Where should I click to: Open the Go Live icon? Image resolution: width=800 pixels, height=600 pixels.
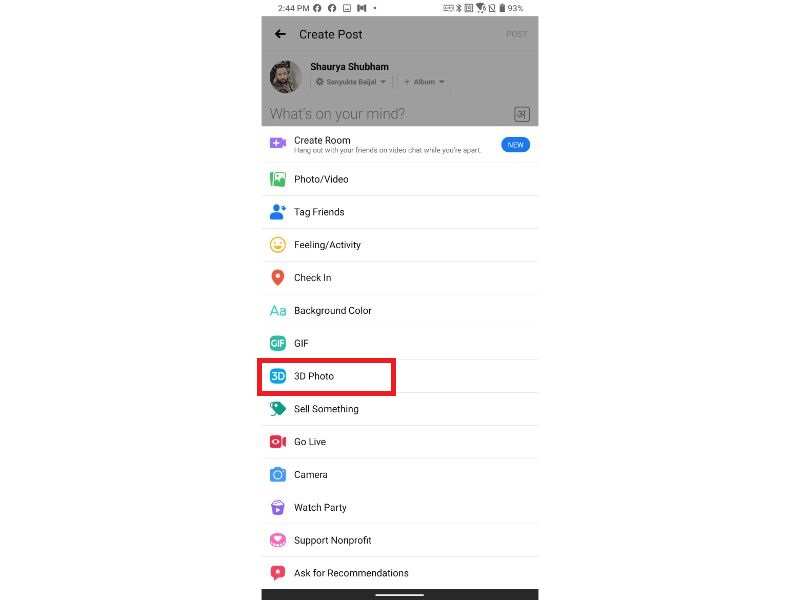(x=278, y=442)
